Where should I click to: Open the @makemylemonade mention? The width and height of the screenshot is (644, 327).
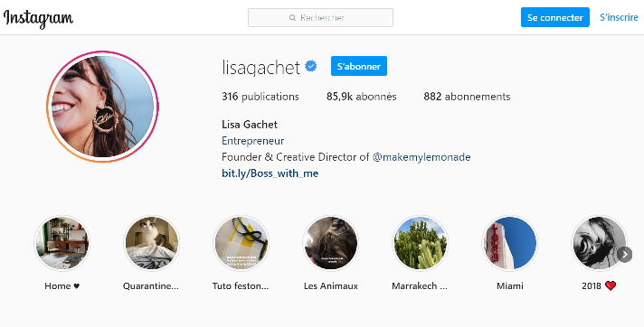[x=421, y=157]
